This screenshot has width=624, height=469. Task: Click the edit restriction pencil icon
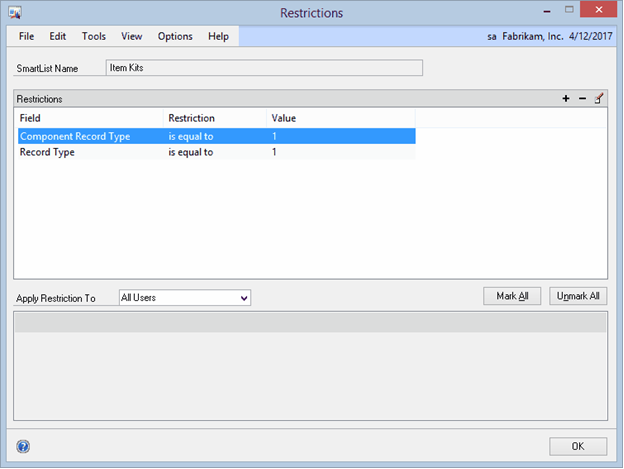click(x=599, y=98)
